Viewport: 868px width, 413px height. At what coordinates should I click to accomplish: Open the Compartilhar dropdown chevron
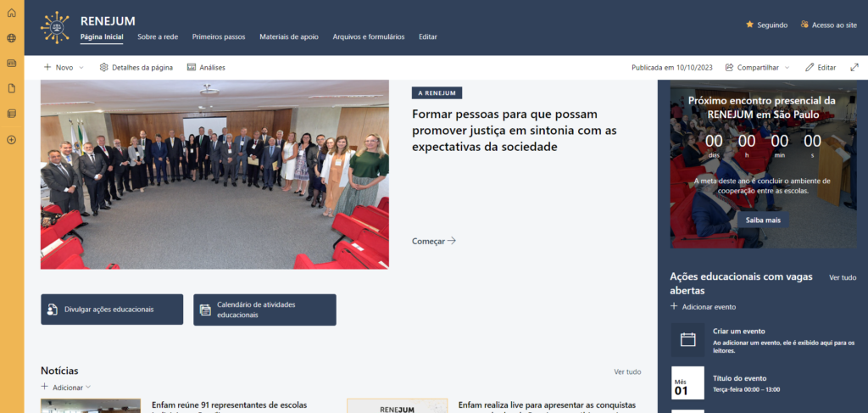coord(787,68)
